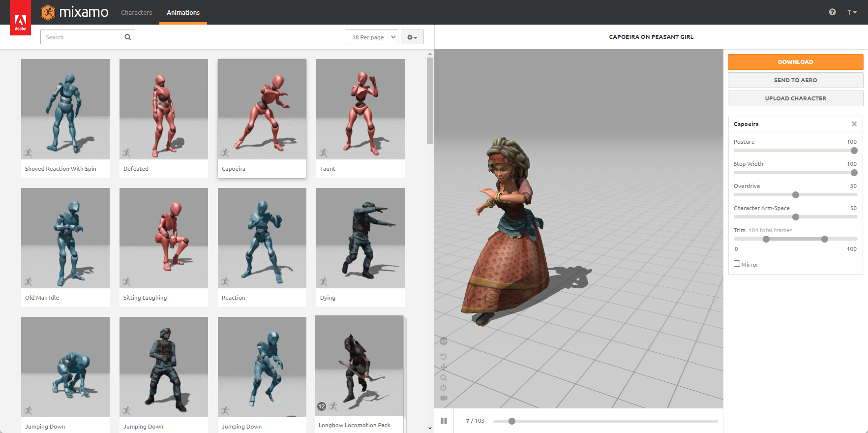Screen dimensions: 868x433
Task: Adjust the Character Arm-Space slider handle
Action: (x=796, y=217)
